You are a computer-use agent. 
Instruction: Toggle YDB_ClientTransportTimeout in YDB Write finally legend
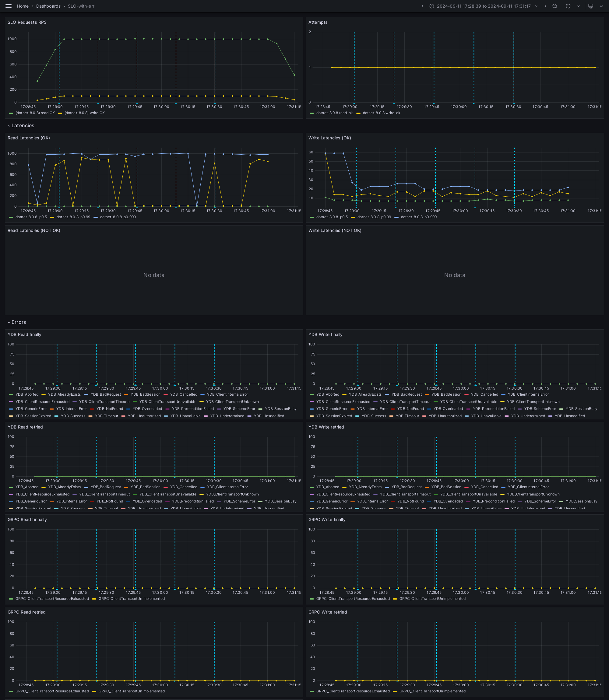coord(405,402)
